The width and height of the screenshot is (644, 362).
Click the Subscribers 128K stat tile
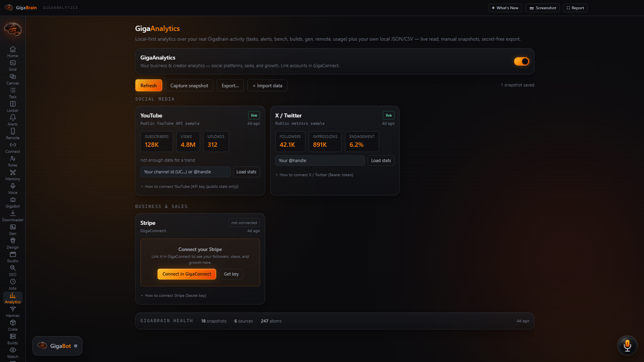click(157, 142)
